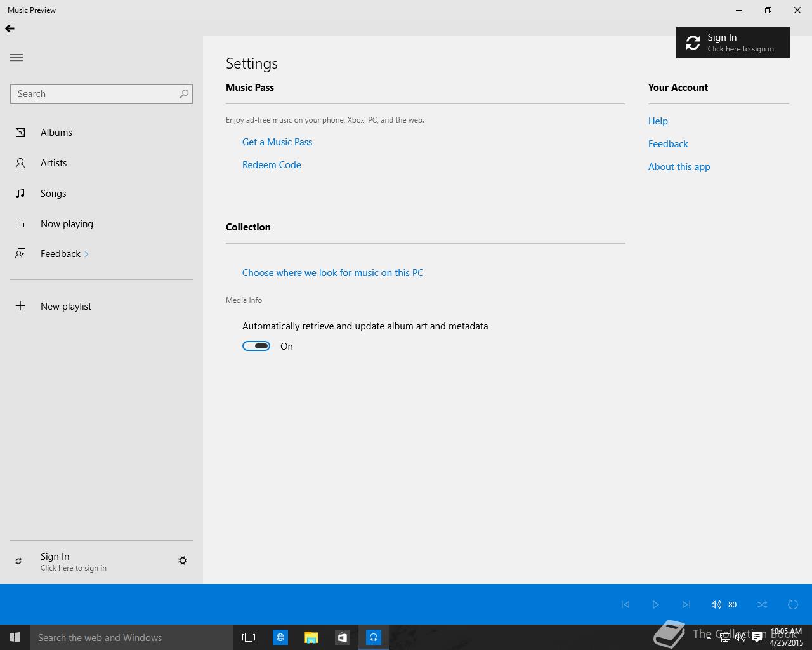This screenshot has width=812, height=650.
Task: Open Artists in the sidebar
Action: click(x=101, y=163)
